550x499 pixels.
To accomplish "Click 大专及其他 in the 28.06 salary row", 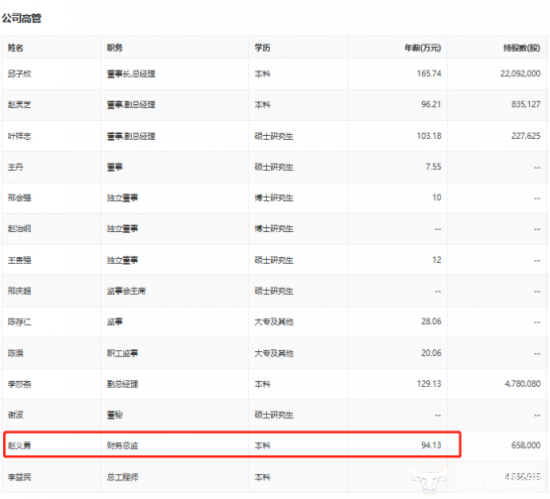I will click(x=274, y=322).
